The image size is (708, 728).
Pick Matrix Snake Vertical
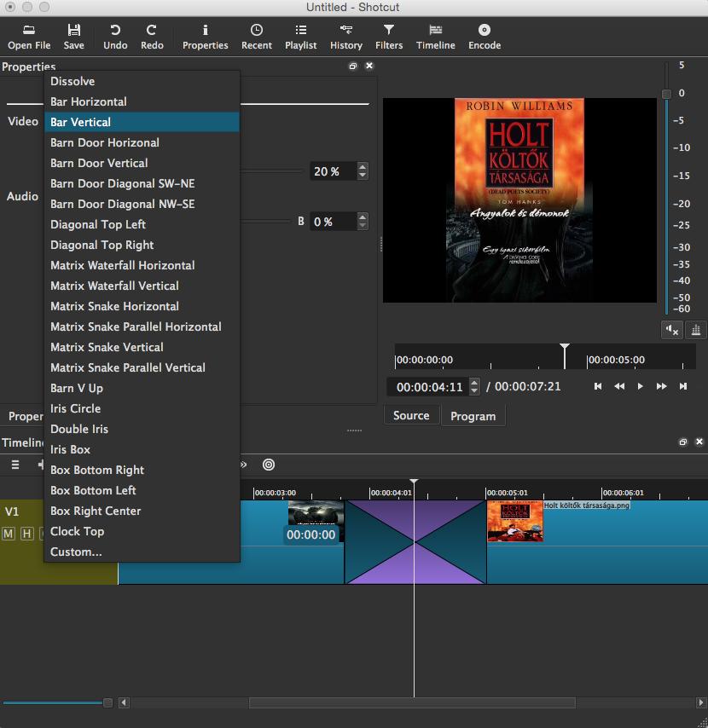click(x=142, y=347)
